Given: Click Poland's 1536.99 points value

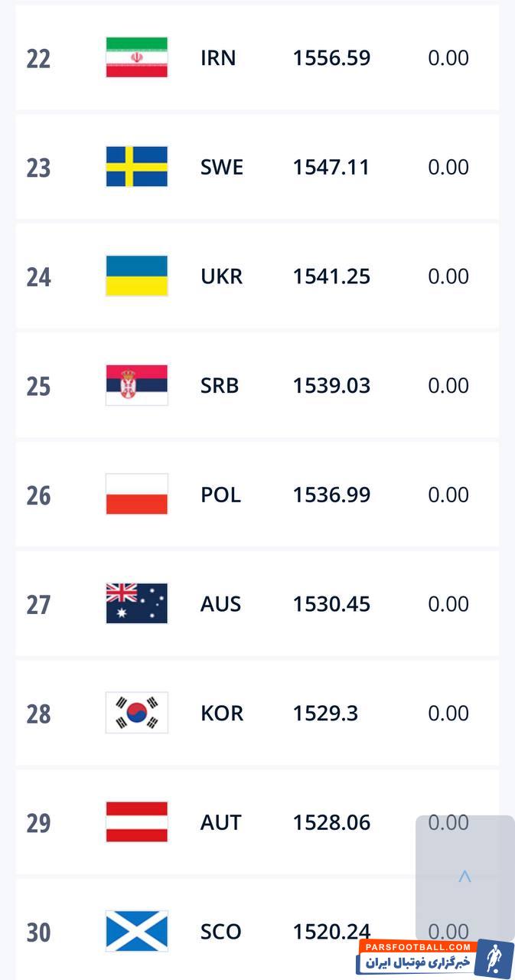Looking at the screenshot, I should 331,495.
